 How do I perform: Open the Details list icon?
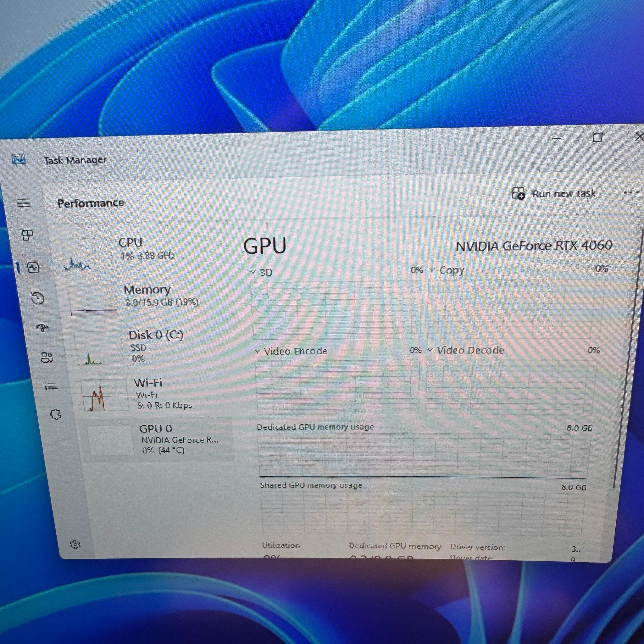pyautogui.click(x=51, y=386)
